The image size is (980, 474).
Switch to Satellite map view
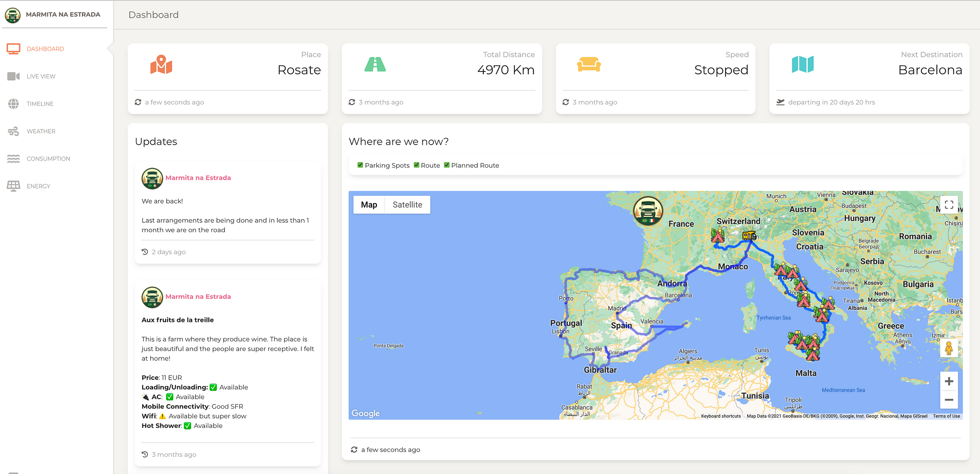(408, 204)
